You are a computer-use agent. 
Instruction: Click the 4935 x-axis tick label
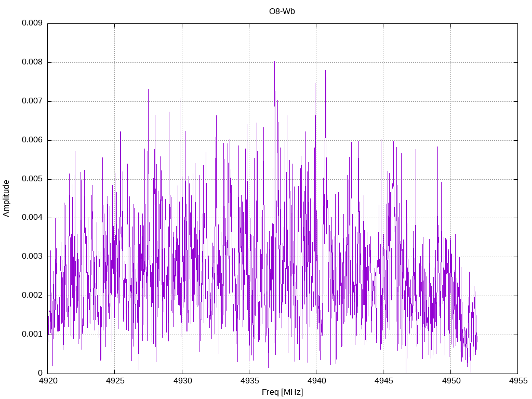pos(249,381)
